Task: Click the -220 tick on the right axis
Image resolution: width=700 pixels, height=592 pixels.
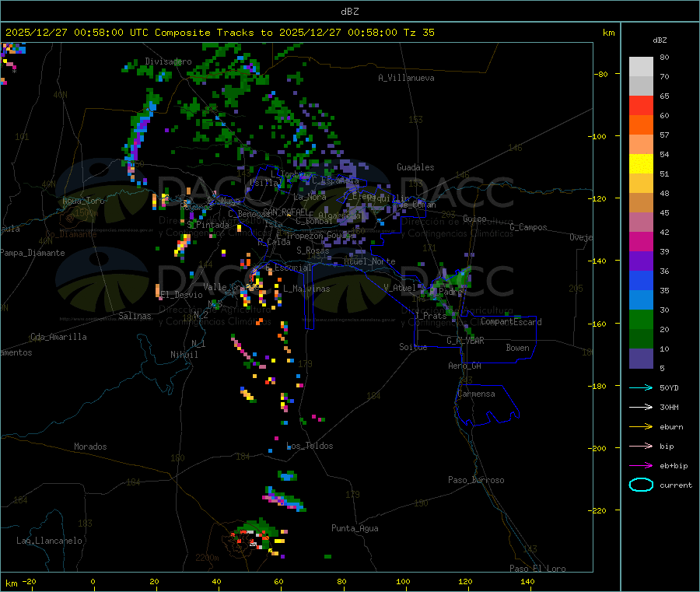Action: [x=599, y=511]
